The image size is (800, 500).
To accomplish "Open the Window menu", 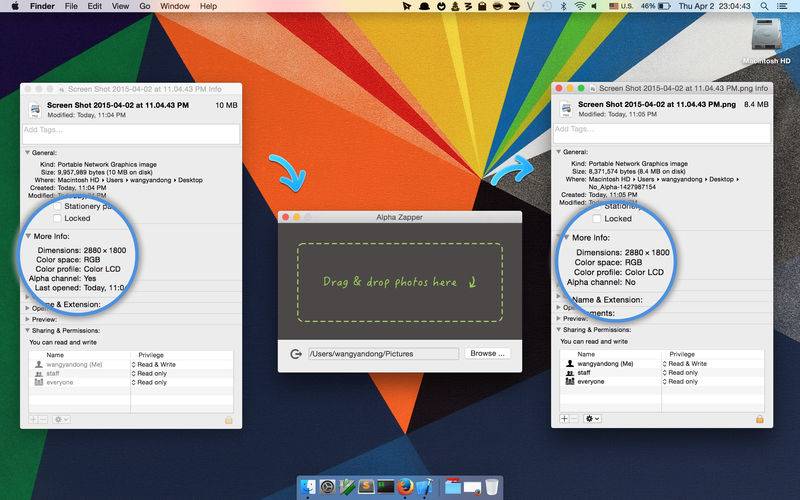I will 175,6.
